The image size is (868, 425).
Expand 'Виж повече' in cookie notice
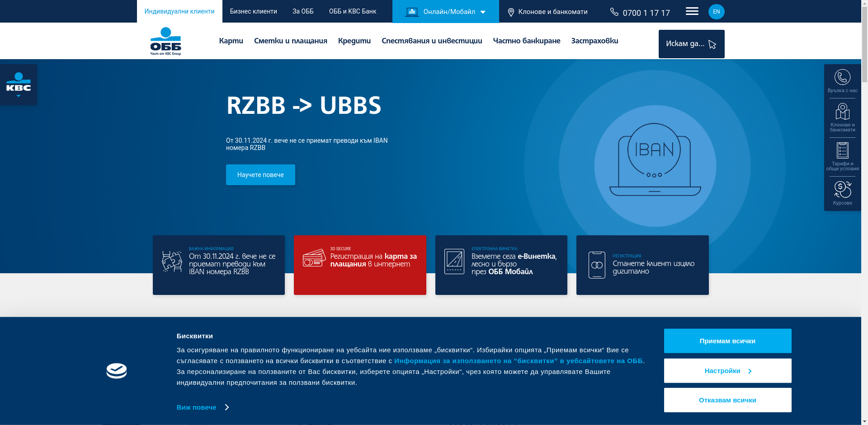(203, 407)
